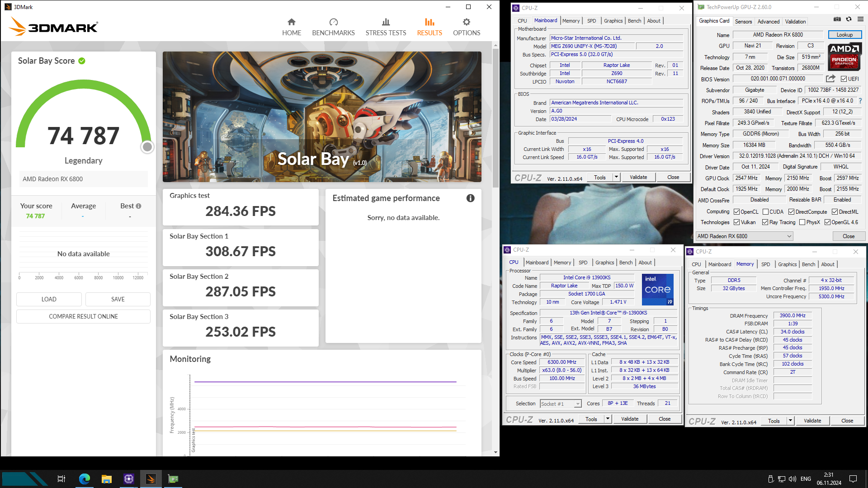Click the info icon next to Best score

(139, 206)
